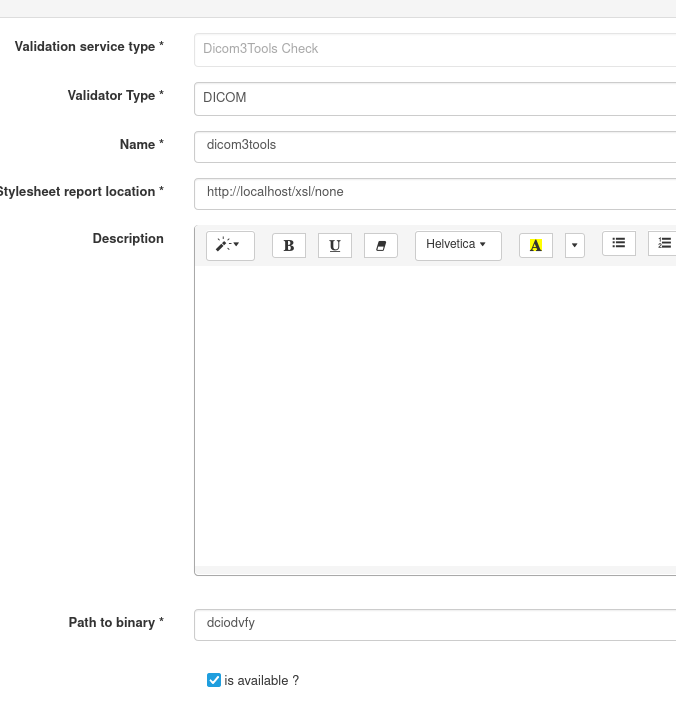The image size is (676, 712).
Task: Uncheck the 'is available ?' checkbox
Action: click(214, 680)
